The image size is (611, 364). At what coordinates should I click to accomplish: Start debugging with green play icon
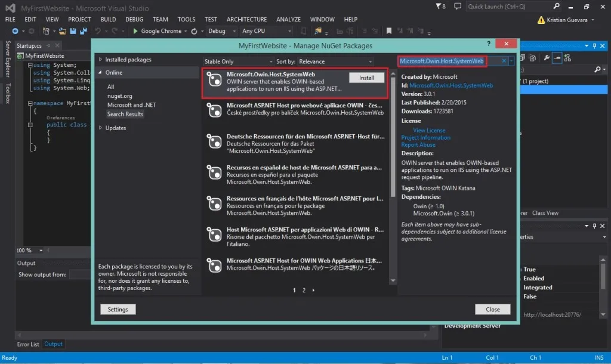(x=135, y=31)
